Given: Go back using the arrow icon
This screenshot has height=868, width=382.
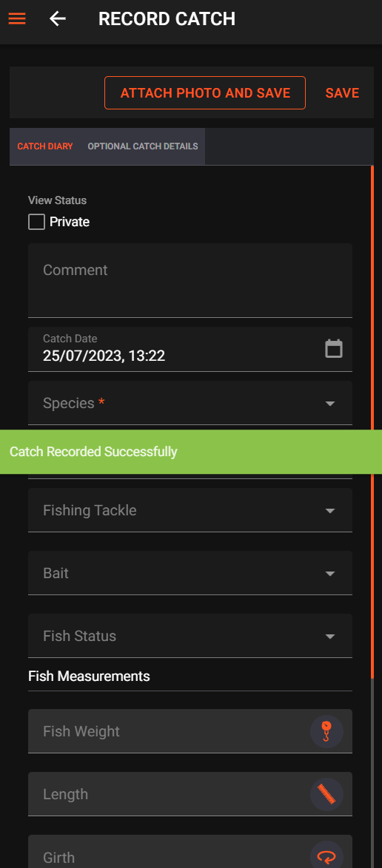Looking at the screenshot, I should [58, 18].
